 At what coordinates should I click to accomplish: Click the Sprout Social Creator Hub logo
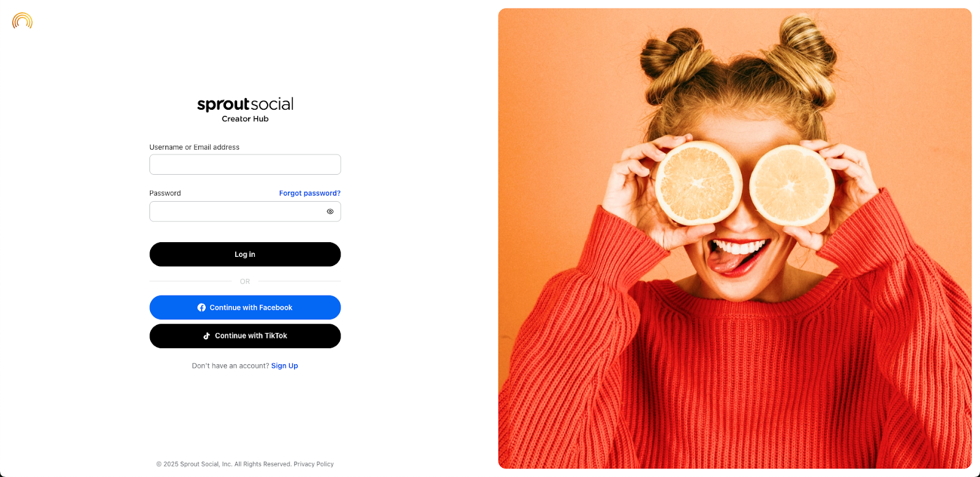245,110
